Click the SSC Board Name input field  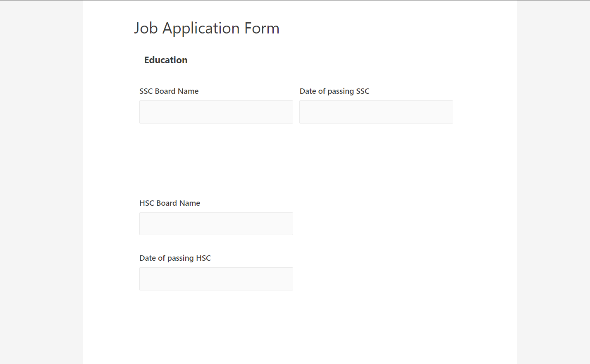[x=216, y=112]
